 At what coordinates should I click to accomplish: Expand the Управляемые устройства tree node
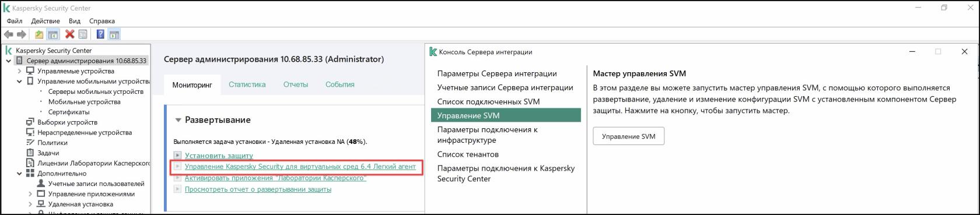(19, 71)
